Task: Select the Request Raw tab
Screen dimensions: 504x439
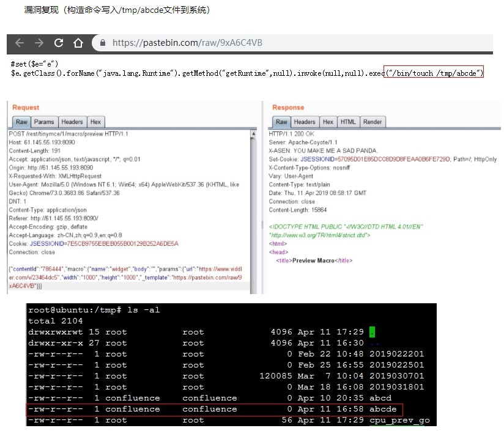Action: 21,122
